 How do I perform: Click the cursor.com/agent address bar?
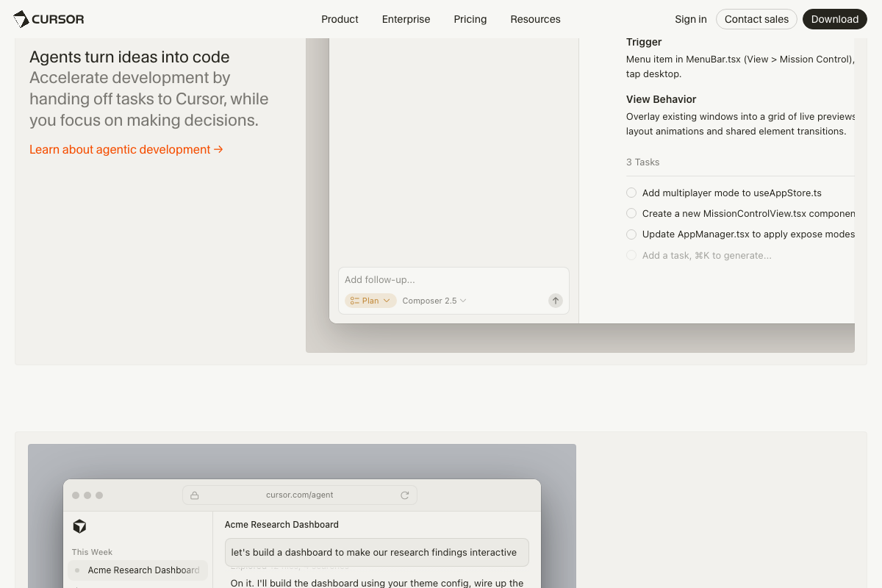point(300,495)
